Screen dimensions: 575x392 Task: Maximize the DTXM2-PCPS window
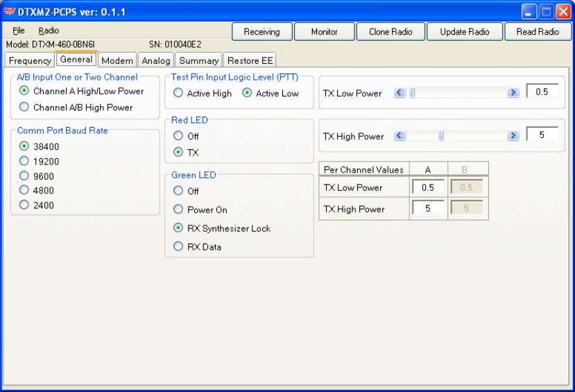(546, 12)
